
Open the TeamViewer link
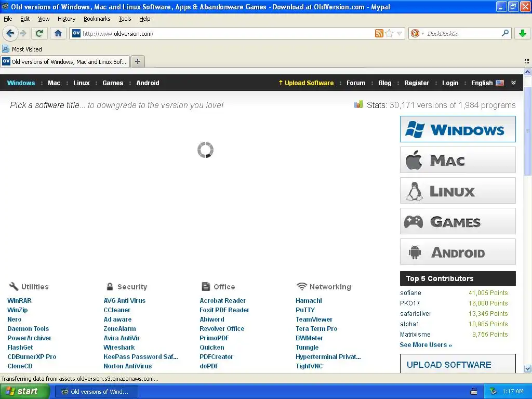coord(314,320)
